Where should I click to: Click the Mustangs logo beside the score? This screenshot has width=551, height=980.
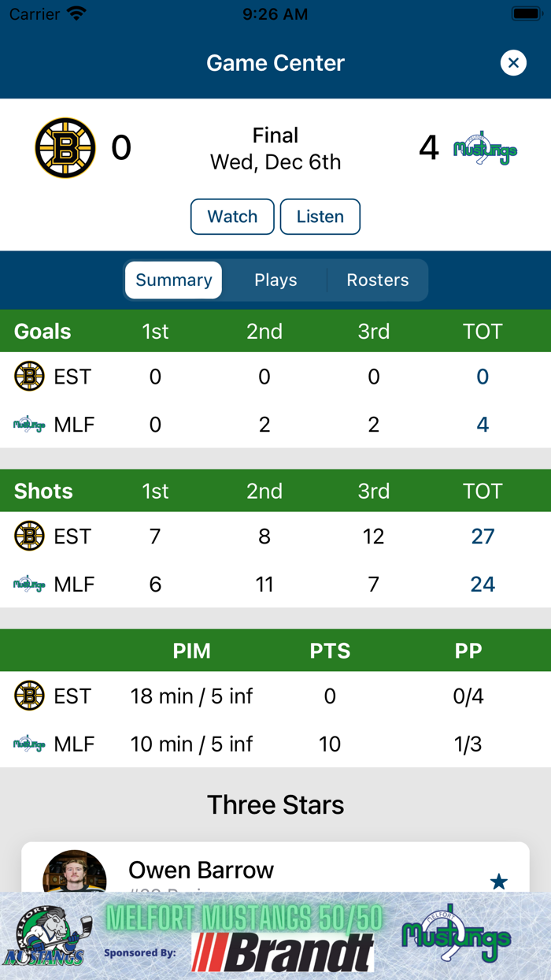(x=486, y=148)
